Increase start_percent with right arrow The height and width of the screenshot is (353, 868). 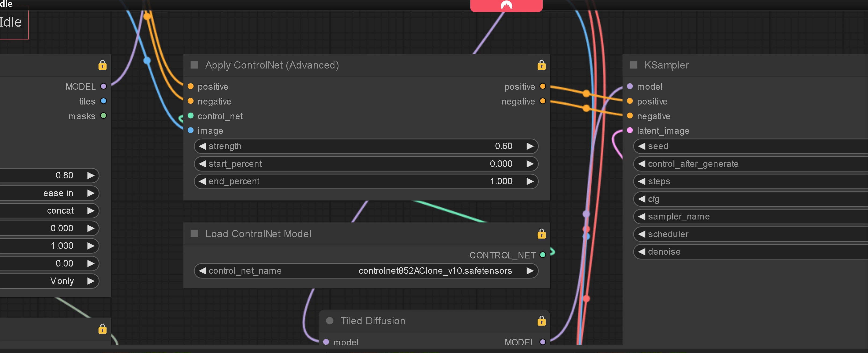(x=530, y=164)
